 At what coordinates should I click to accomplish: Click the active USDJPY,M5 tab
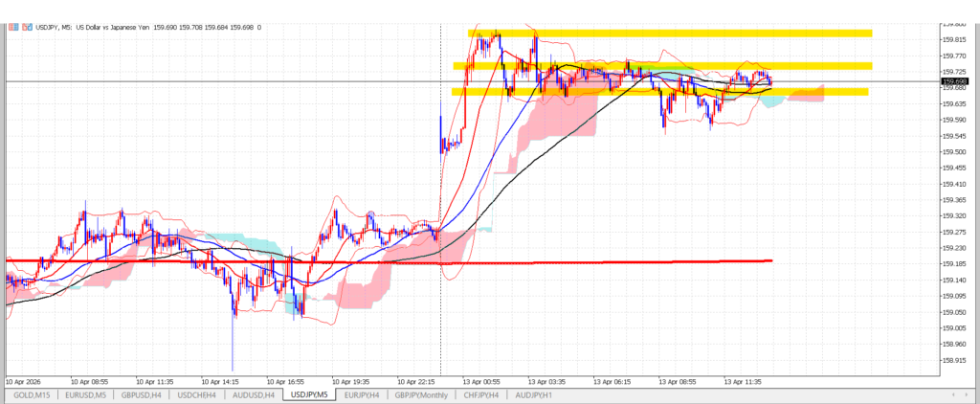point(311,393)
